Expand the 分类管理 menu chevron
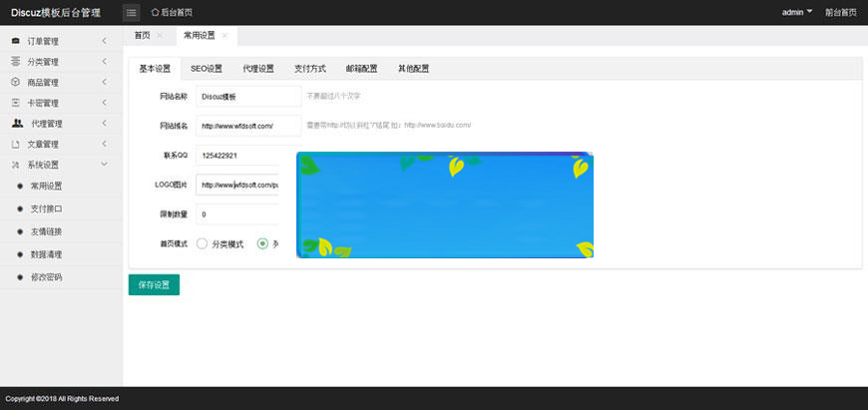 click(x=104, y=62)
